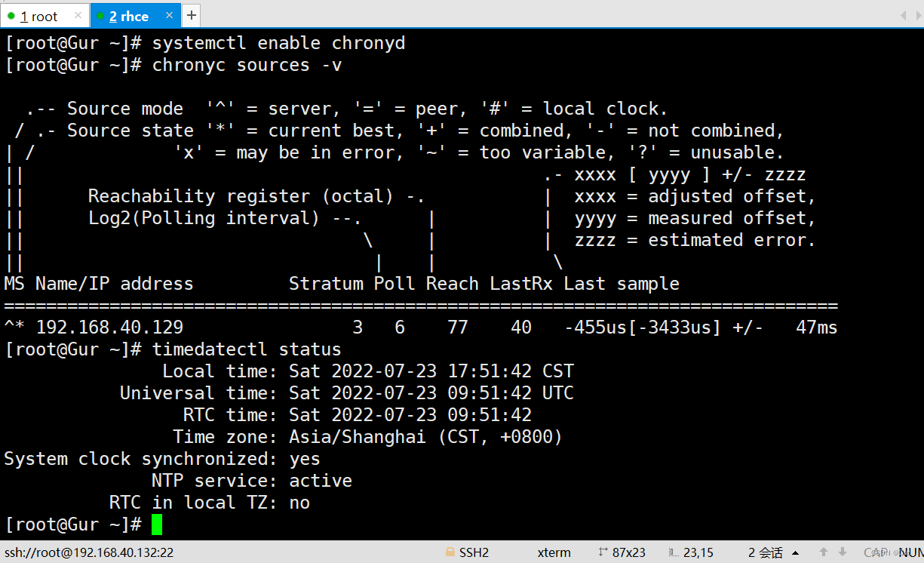
Task: Click the 'xterm' status bar entry
Action: [x=554, y=552]
